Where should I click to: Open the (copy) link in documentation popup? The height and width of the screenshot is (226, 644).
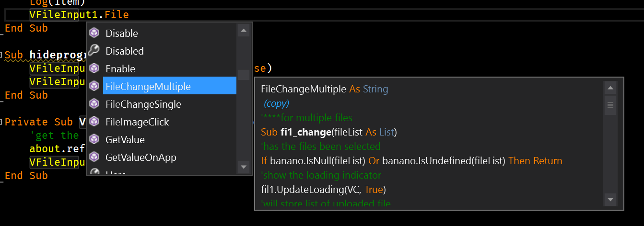[276, 103]
